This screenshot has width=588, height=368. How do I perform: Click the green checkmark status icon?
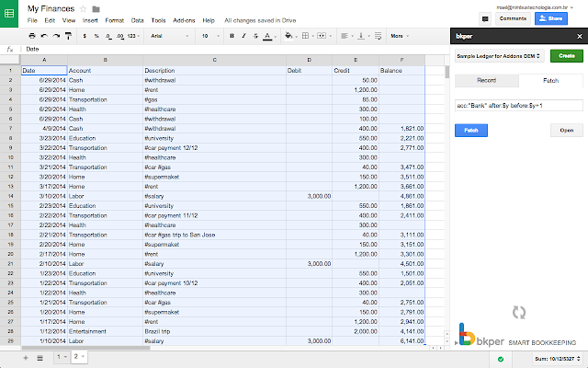pyautogui.click(x=501, y=359)
